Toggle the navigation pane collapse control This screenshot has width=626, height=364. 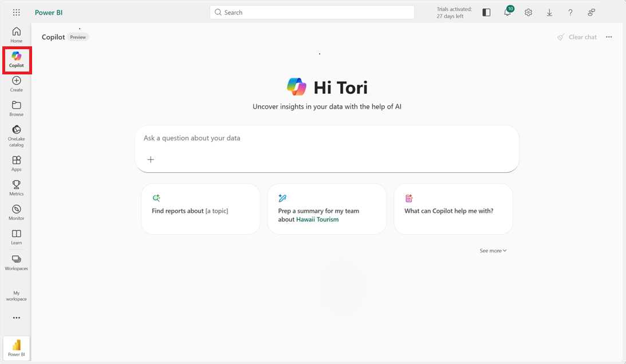[486, 12]
